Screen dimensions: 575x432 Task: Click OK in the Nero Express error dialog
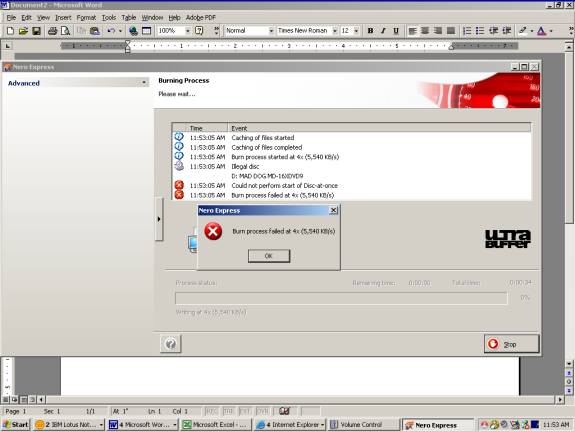(x=269, y=256)
